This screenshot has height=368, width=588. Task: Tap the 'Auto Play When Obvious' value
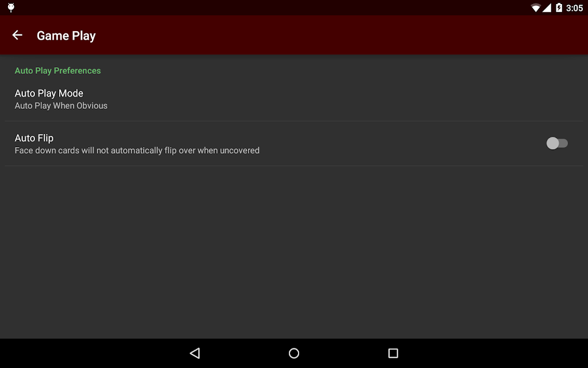tap(61, 106)
